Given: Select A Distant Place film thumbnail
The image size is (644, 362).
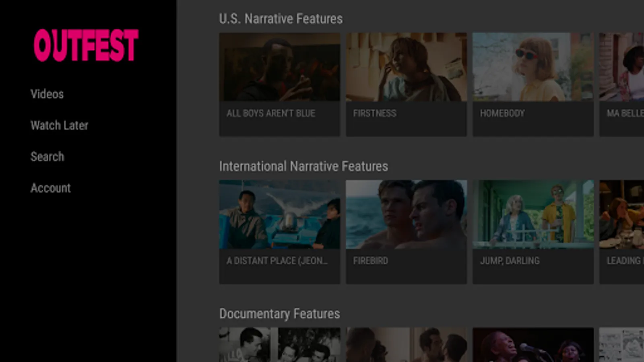Looking at the screenshot, I should point(280,214).
